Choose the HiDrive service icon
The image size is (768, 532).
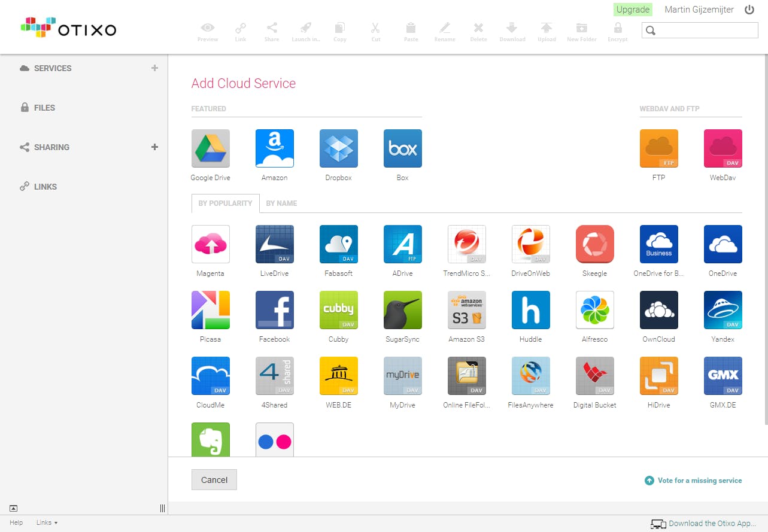[x=658, y=376]
